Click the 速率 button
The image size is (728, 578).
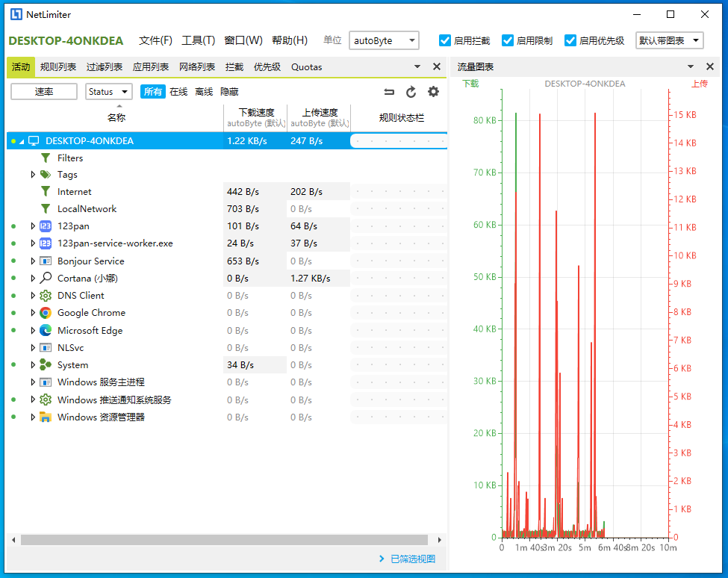44,92
